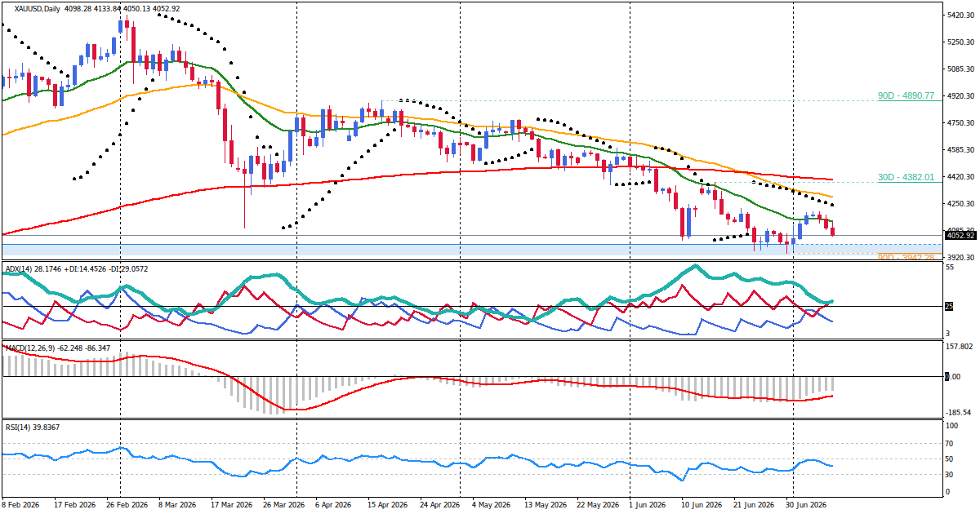Click the ADX 25 level marker

(950, 307)
